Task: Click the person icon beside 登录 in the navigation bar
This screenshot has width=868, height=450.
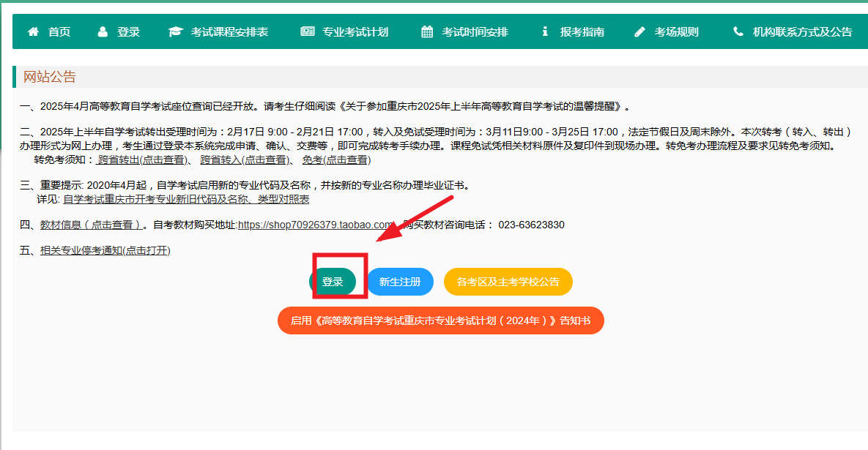Action: click(x=103, y=31)
